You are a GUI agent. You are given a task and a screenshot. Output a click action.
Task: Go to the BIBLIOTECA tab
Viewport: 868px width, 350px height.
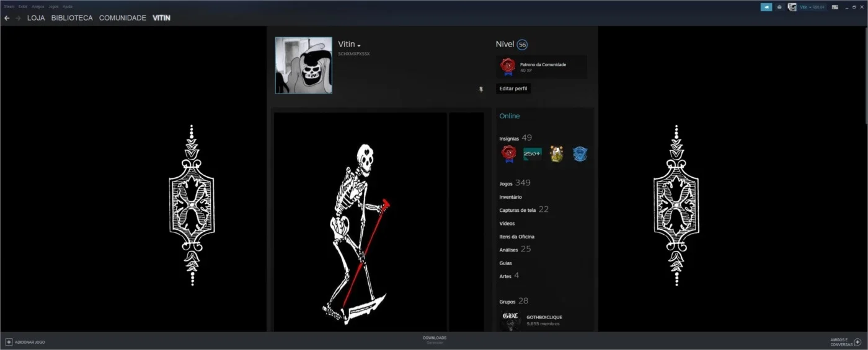click(72, 18)
